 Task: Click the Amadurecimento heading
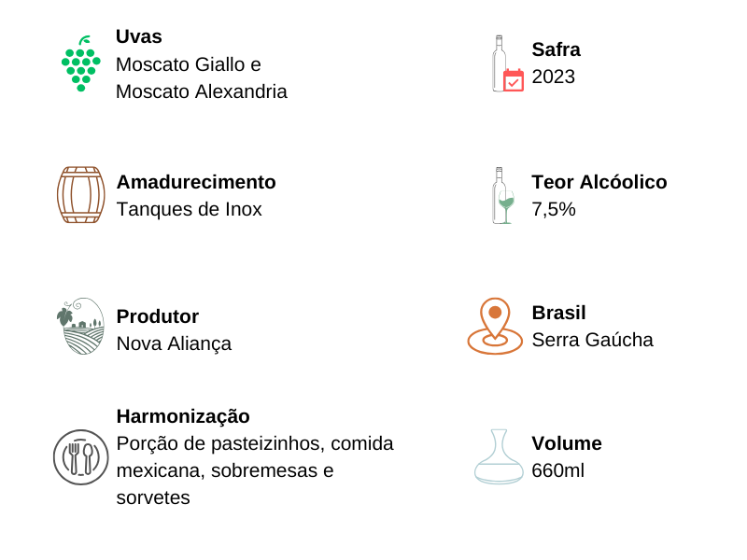pos(196,182)
